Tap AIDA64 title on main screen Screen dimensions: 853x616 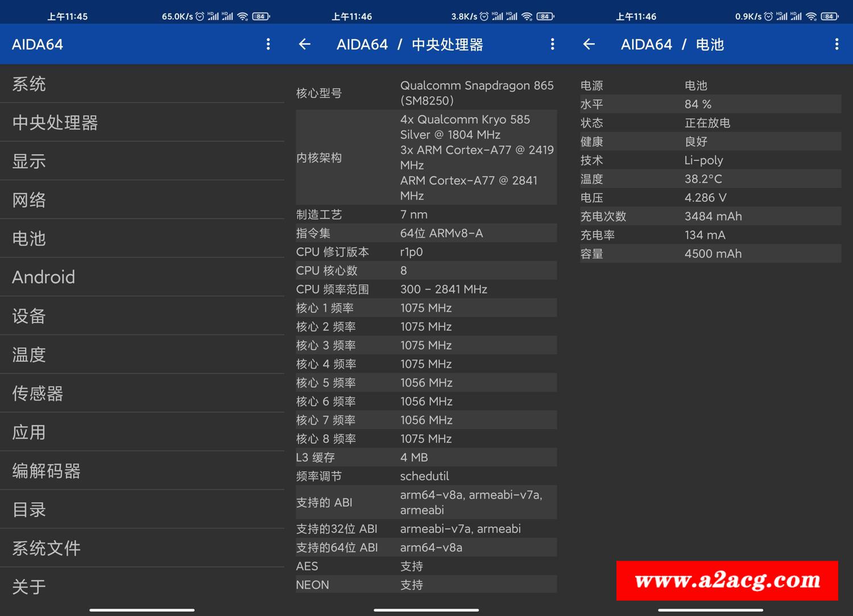pos(38,44)
